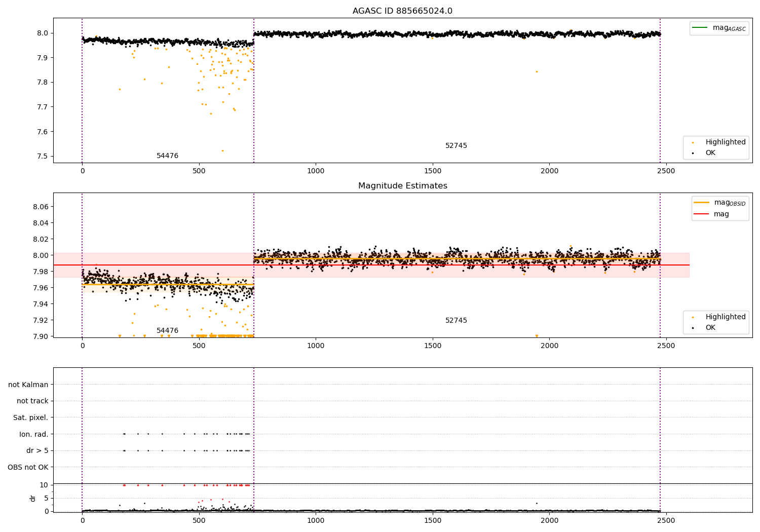This screenshot has width=760, height=532.
Task: Click the isolated dr point near 2000 in bottom panel
Action: pos(537,503)
